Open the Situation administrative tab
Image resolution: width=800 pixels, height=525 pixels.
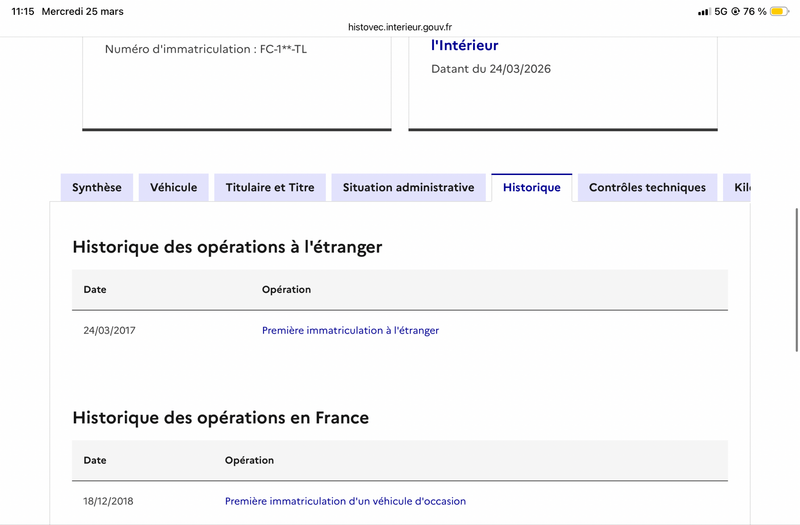pos(408,187)
